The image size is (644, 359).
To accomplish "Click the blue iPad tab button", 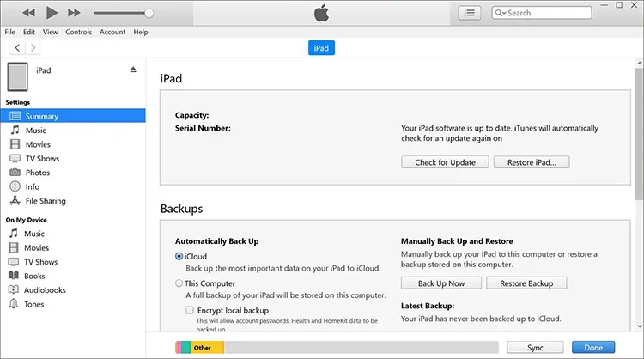I will 321,48.
